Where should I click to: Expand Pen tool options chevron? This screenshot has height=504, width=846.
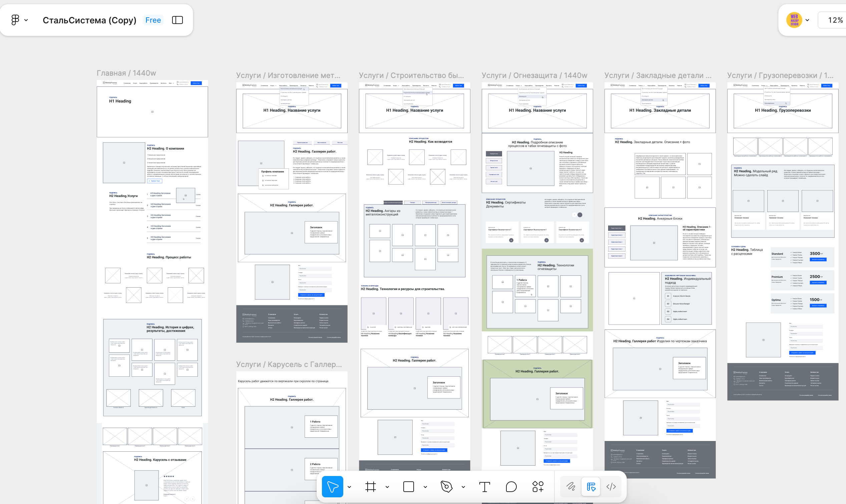coord(463,487)
